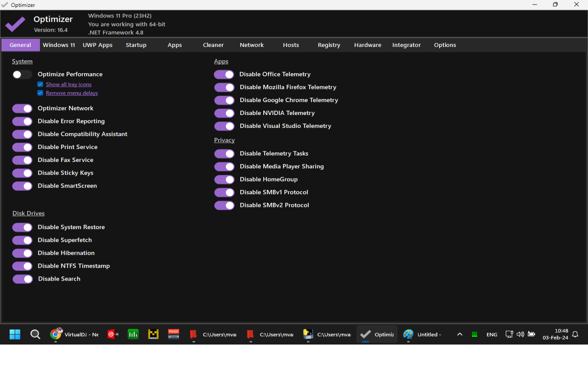Open the green bars app in taskbar
The width and height of the screenshot is (588, 368).
(x=133, y=334)
